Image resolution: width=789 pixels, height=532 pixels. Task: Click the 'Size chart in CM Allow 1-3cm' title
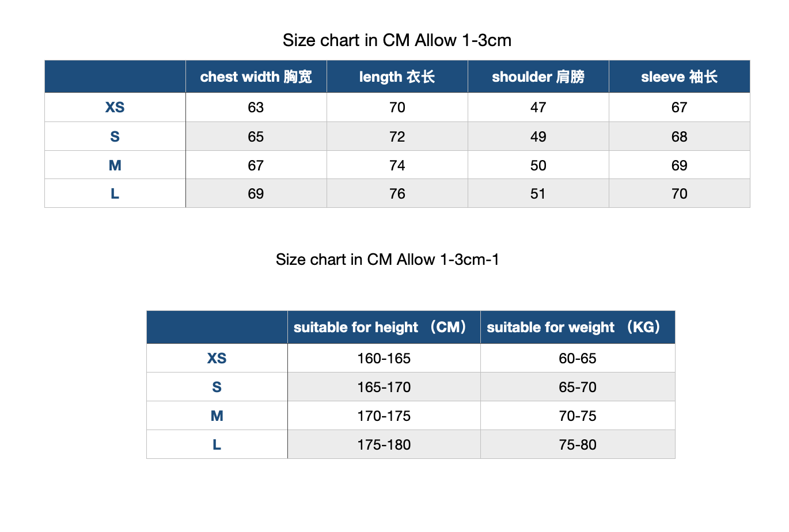pyautogui.click(x=397, y=40)
